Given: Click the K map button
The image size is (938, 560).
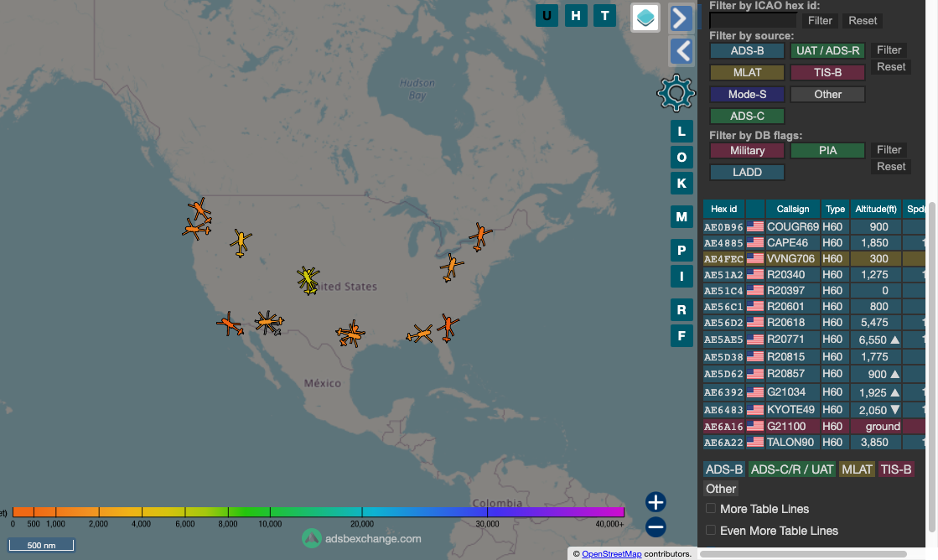Looking at the screenshot, I should click(681, 183).
